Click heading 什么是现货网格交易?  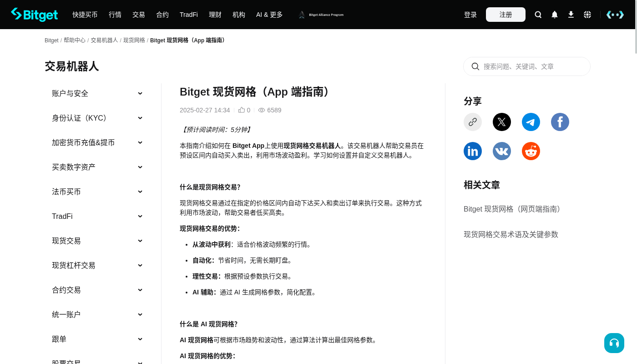click(x=210, y=187)
